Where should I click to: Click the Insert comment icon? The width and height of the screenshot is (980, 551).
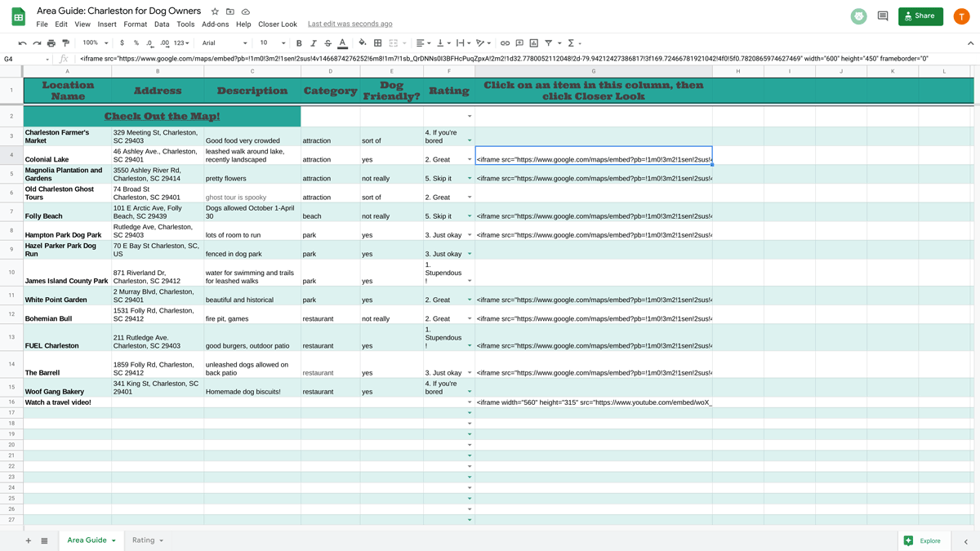(519, 43)
